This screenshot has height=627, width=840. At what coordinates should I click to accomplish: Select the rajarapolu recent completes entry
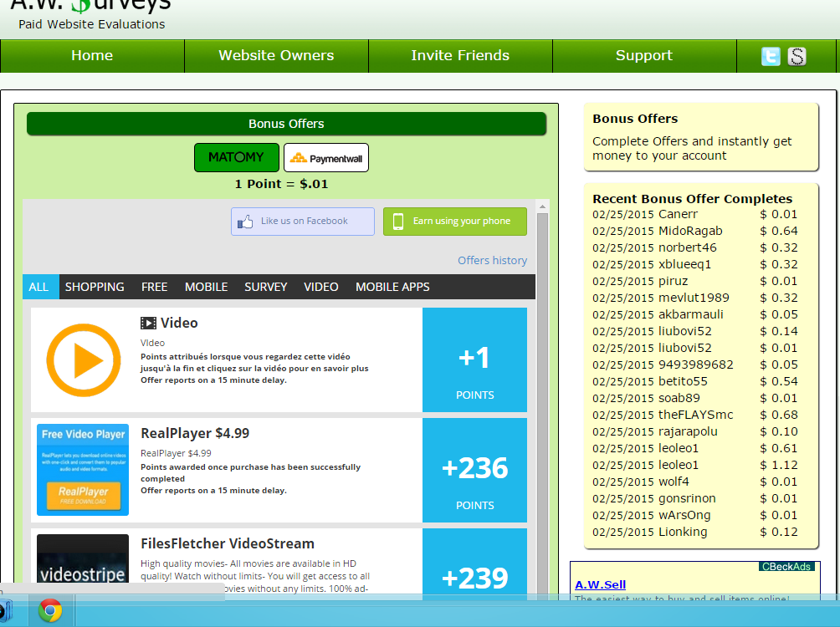tap(695, 431)
